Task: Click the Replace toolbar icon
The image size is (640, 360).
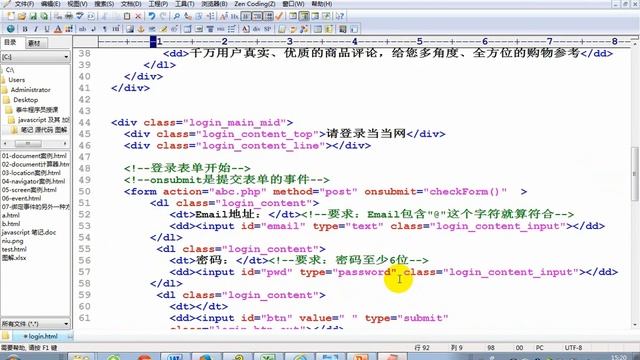Action: click(188, 16)
